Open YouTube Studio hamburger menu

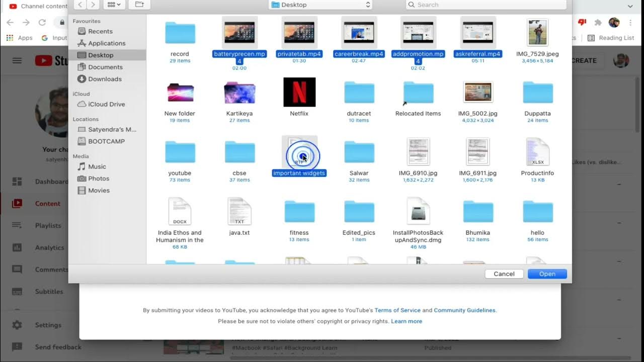[x=17, y=61]
